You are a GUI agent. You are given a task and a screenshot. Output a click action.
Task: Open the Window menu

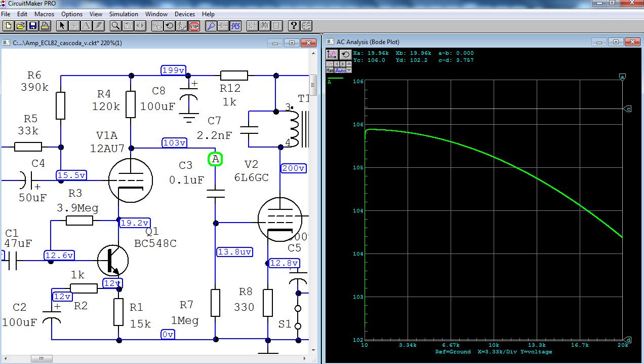(x=156, y=14)
